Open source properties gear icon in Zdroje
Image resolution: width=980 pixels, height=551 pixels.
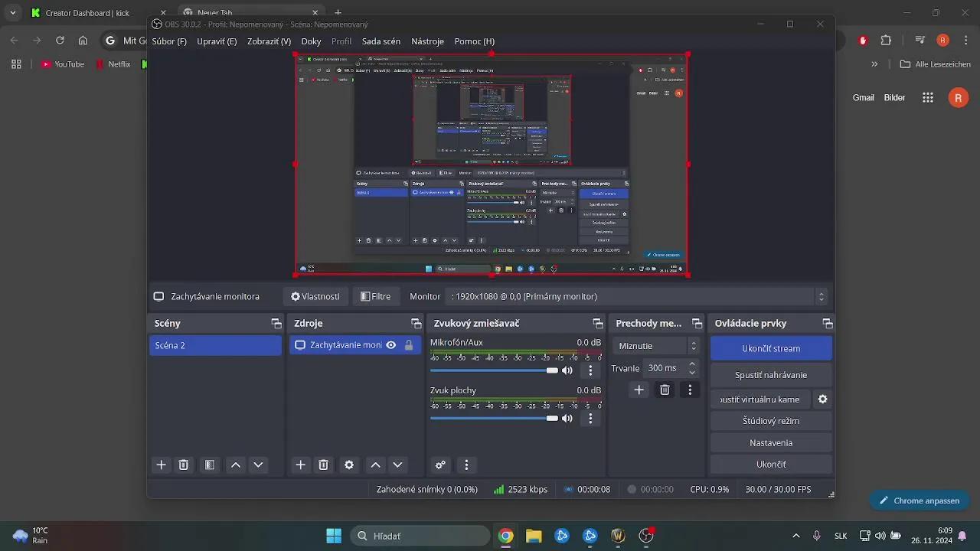click(x=349, y=465)
